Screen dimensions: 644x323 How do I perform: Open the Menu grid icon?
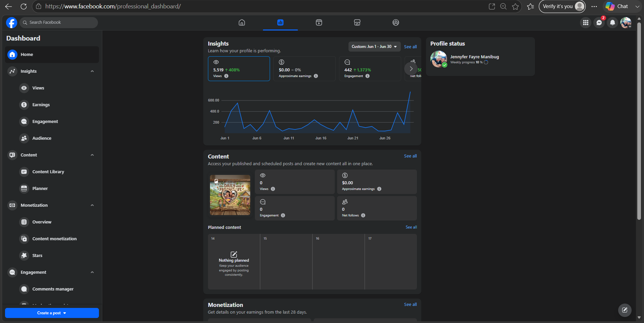pos(586,22)
